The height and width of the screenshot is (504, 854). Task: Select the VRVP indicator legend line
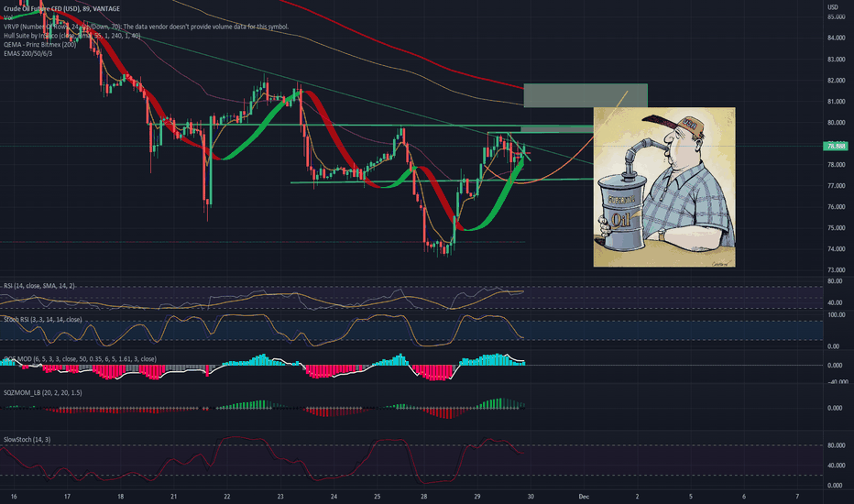pyautogui.click(x=146, y=27)
